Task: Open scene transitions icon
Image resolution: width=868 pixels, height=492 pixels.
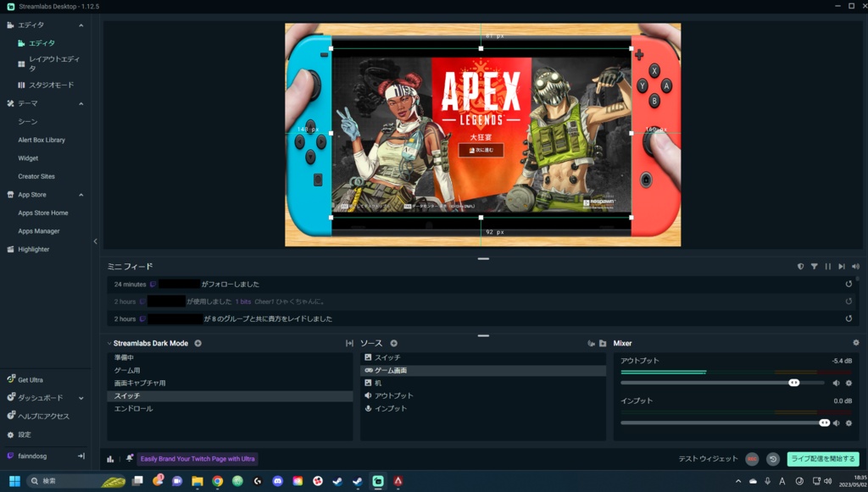Action: point(349,343)
